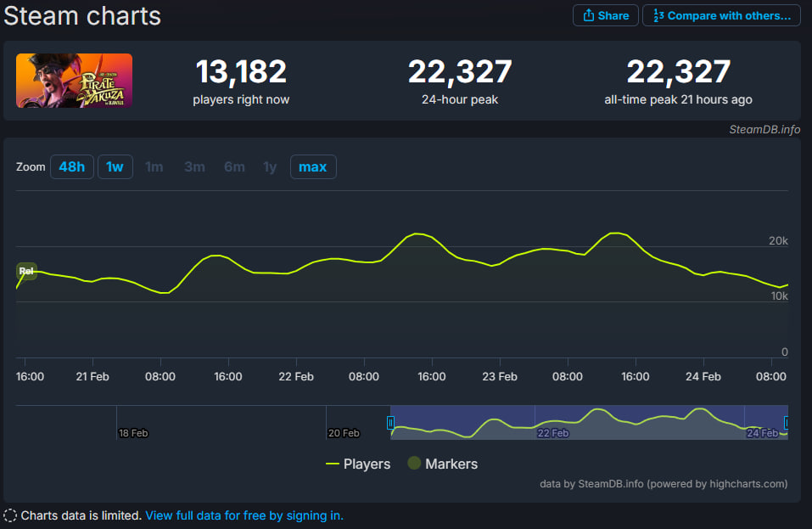The width and height of the screenshot is (812, 529).
Task: Click the highlighted range in the navigator
Action: click(x=589, y=422)
